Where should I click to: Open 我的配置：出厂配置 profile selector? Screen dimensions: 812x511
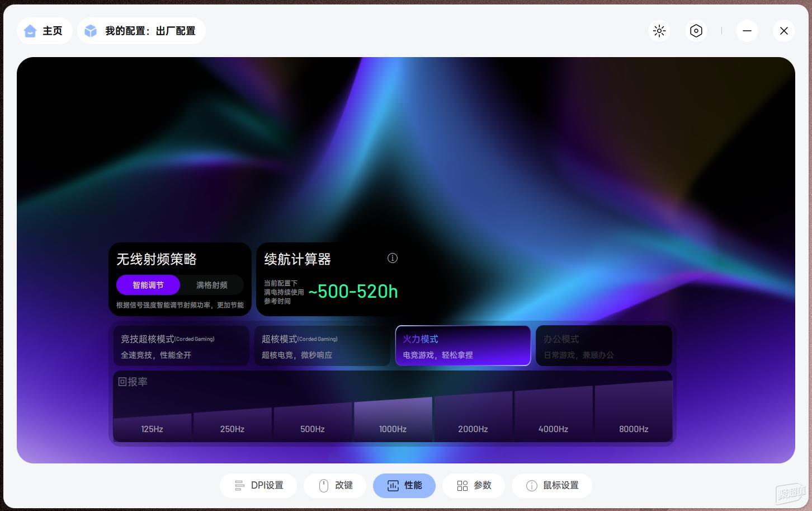[x=141, y=31]
